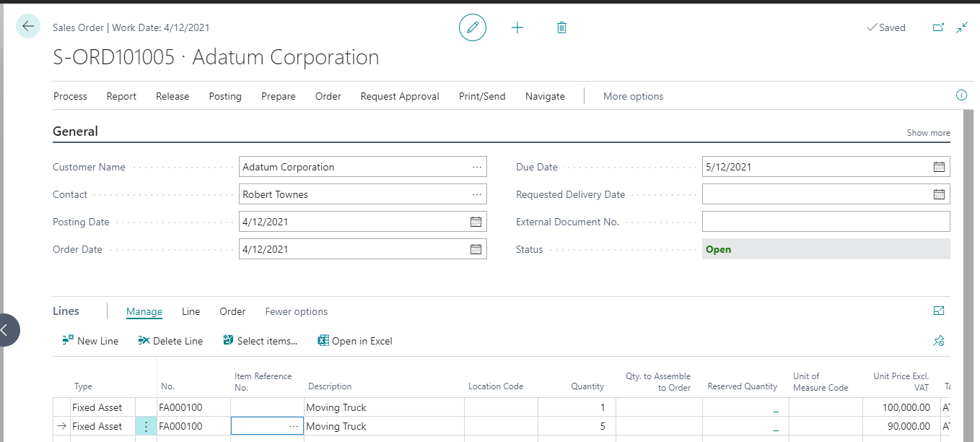This screenshot has width=980, height=442.
Task: Open Item Reference No. lookup ellipsis
Action: point(293,426)
